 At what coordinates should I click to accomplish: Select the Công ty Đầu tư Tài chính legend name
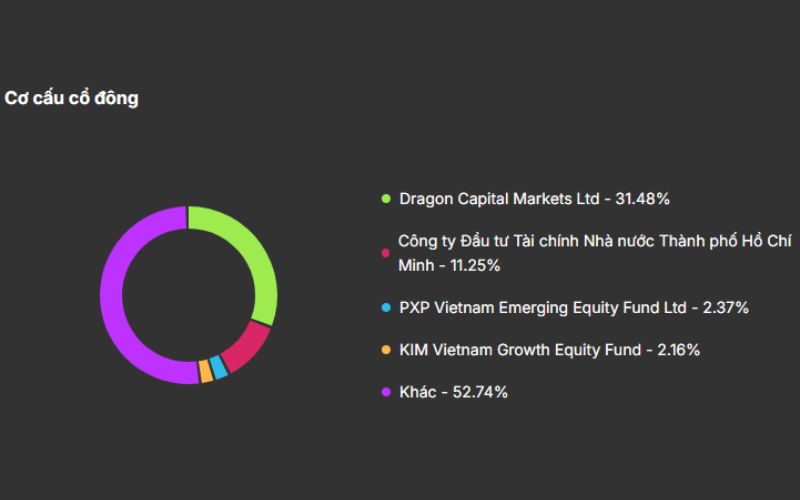590,242
